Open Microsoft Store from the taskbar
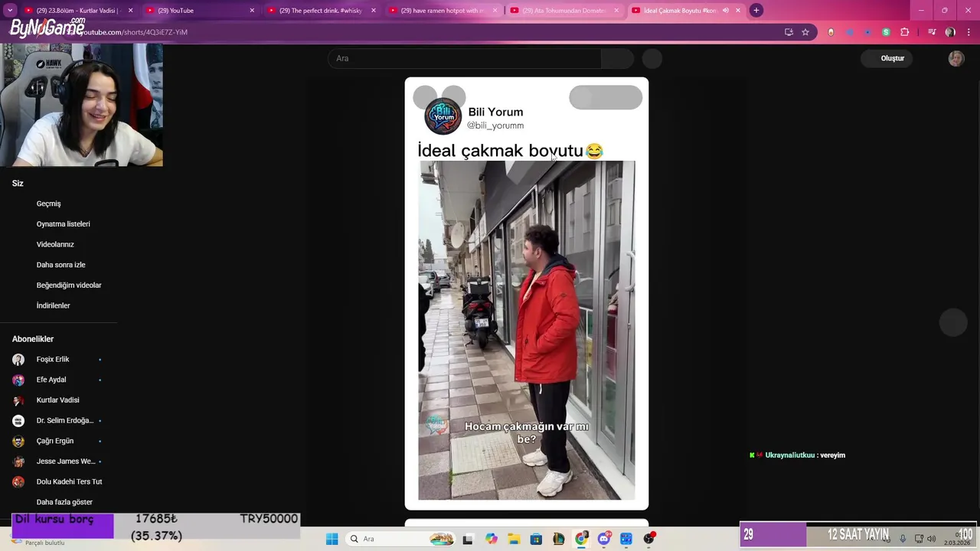The height and width of the screenshot is (551, 980). [x=536, y=539]
